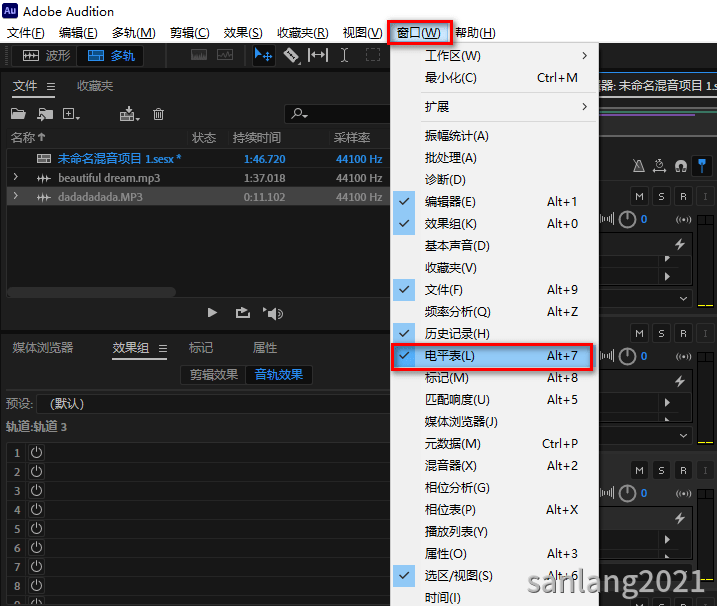
Task: Switch to Favorites (收藏夹) panel tab
Action: [x=95, y=86]
